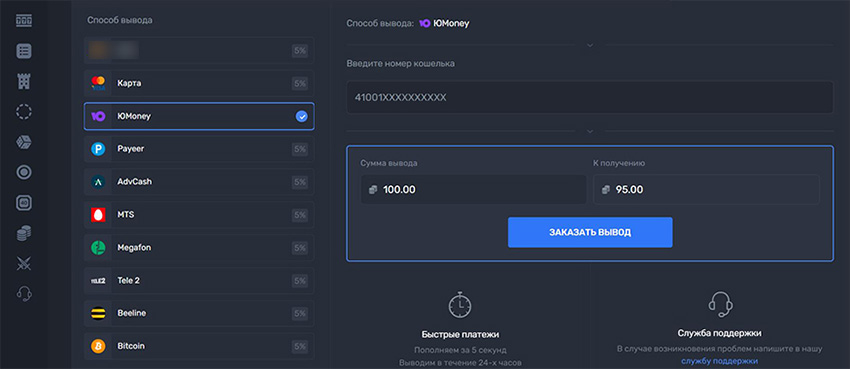Collapse section via chevron below wallet field
850x369 pixels.
coord(590,131)
